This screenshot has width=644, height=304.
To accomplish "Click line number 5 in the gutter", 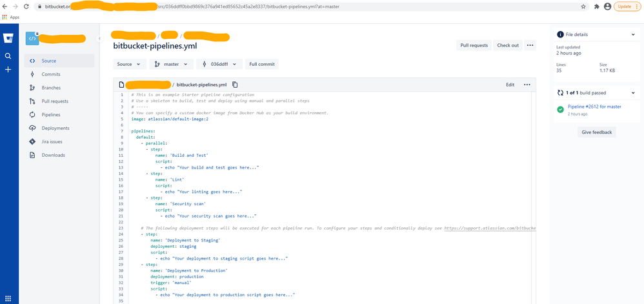I will pyautogui.click(x=121, y=119).
